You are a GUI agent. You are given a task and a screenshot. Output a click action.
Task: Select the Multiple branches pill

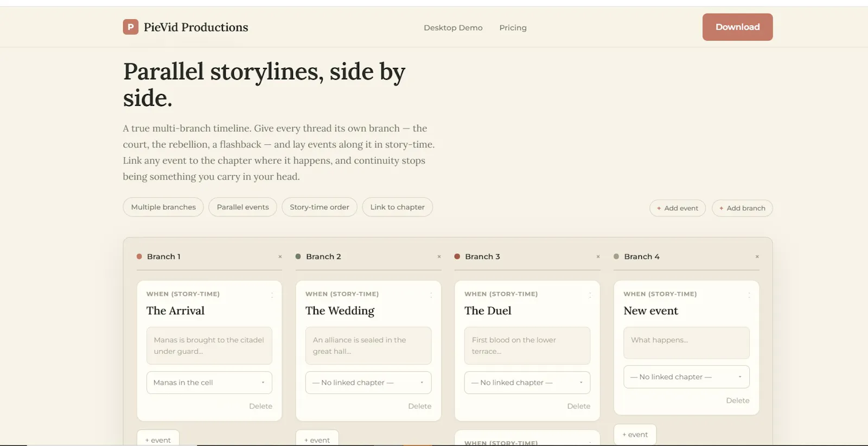coord(163,207)
